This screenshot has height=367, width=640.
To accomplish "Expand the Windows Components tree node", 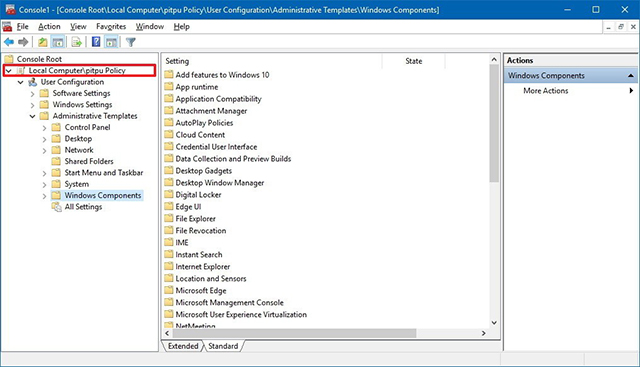I will (44, 196).
